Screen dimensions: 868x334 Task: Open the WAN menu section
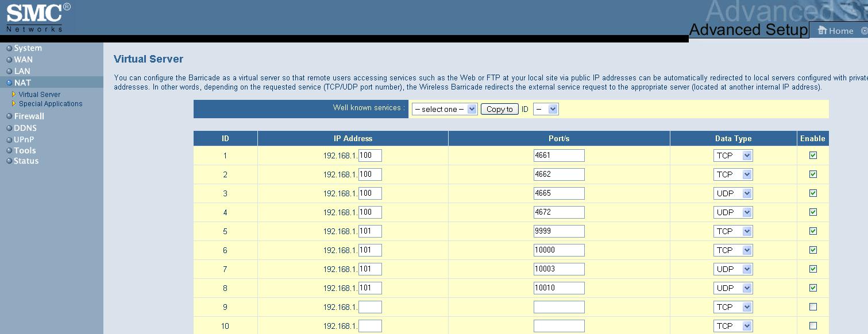pyautogui.click(x=24, y=60)
